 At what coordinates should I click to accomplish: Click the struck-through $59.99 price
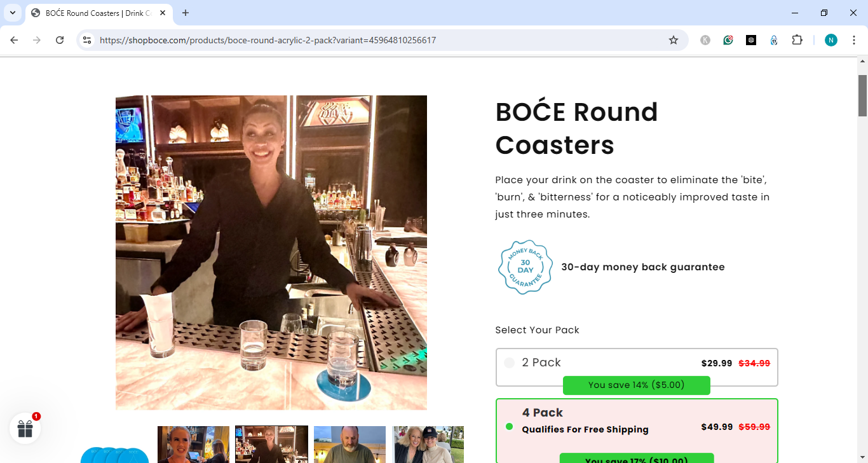coord(754,427)
